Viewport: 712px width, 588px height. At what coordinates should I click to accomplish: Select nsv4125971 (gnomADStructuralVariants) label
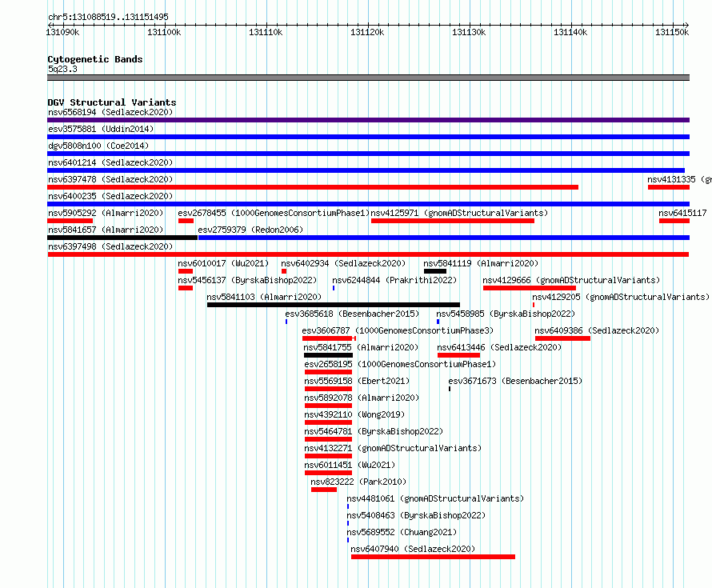point(459,213)
